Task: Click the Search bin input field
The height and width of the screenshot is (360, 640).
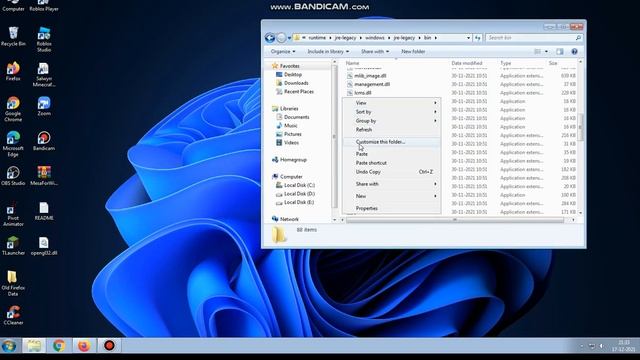Action: pyautogui.click(x=533, y=38)
